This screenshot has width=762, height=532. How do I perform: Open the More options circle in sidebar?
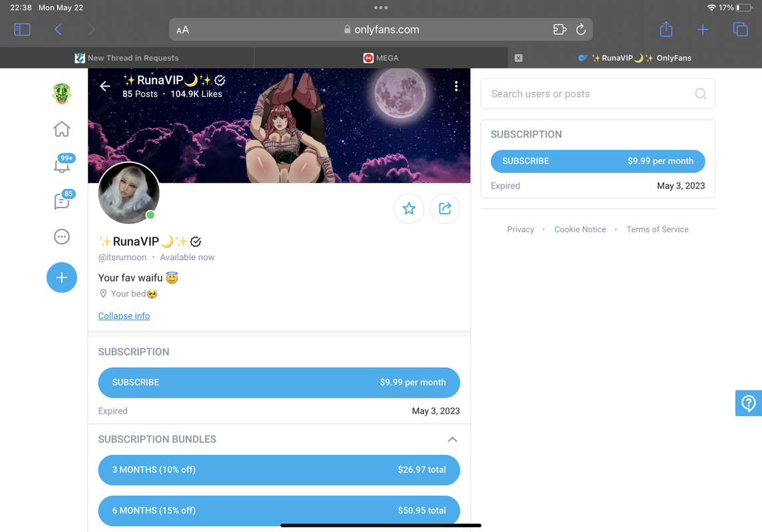[x=62, y=237]
